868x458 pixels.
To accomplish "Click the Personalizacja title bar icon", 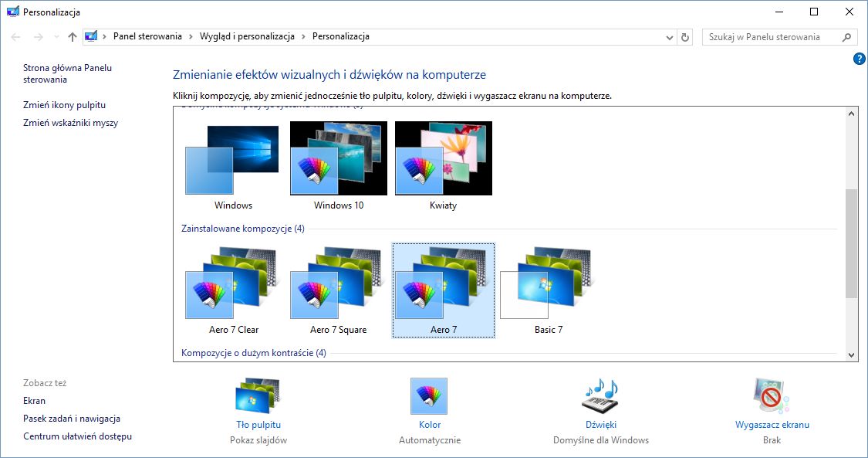I will [x=13, y=12].
